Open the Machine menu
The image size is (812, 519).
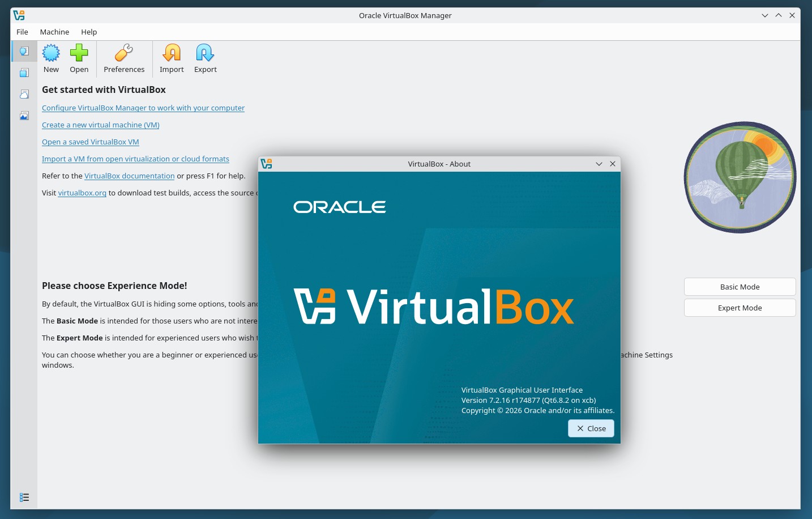point(54,32)
